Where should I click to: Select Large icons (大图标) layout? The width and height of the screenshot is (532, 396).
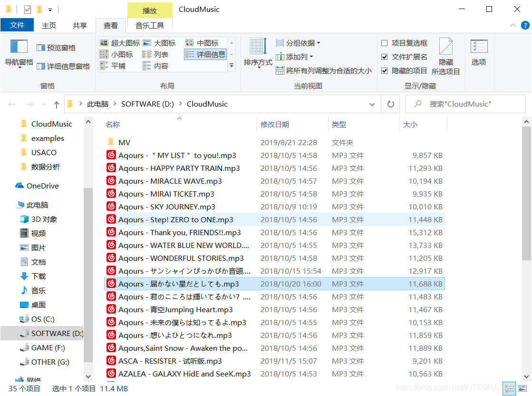[159, 43]
